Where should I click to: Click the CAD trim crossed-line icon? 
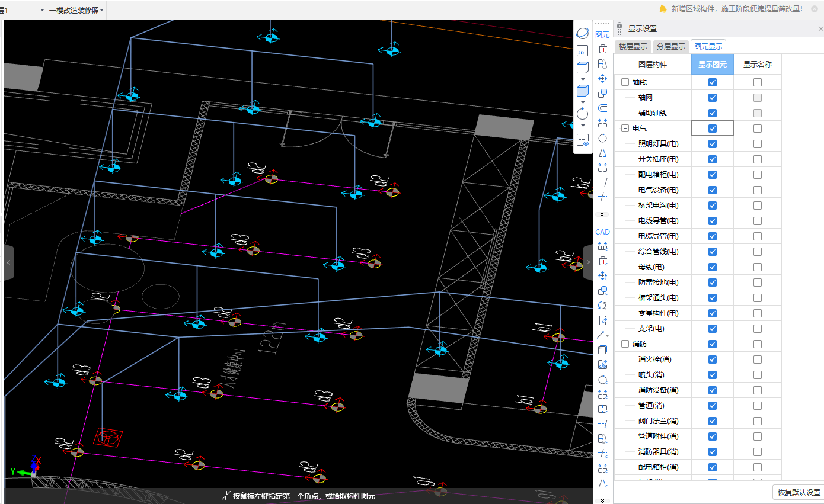pyautogui.click(x=603, y=454)
